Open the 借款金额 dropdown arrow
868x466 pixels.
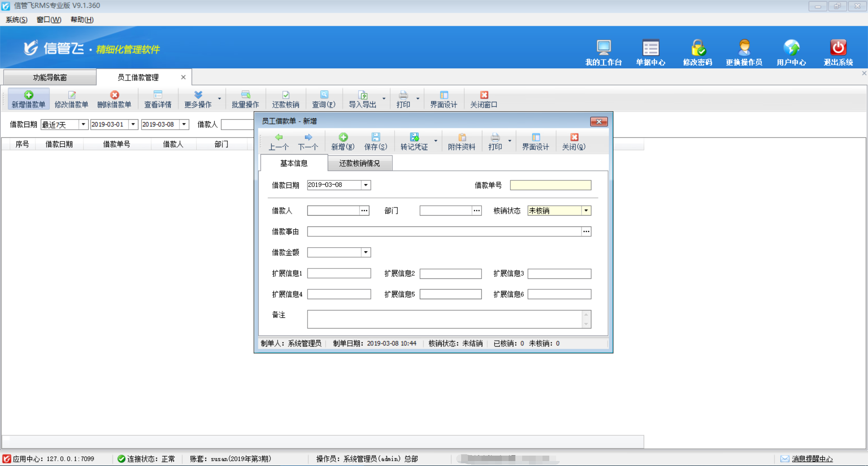[366, 253]
